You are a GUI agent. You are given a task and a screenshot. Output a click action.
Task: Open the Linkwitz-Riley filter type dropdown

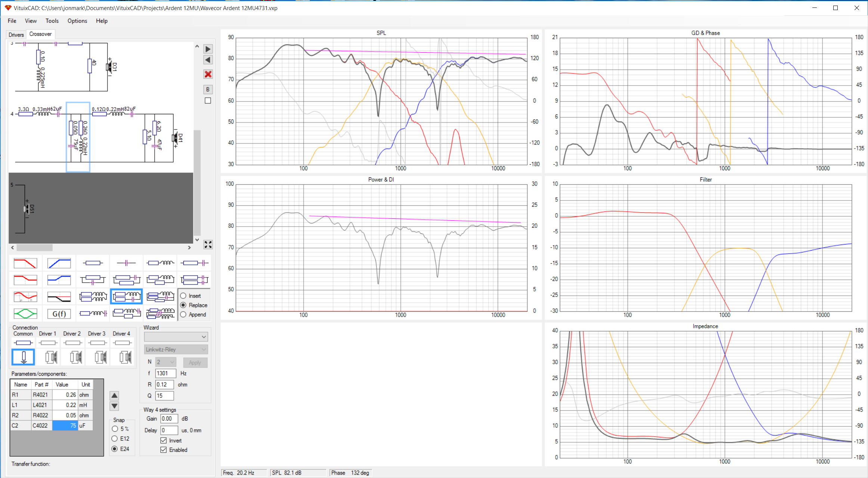click(x=176, y=350)
